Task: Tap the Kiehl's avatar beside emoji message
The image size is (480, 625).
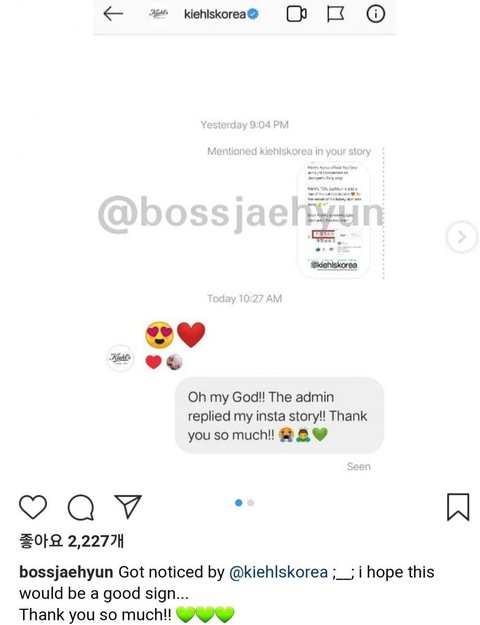Action: pyautogui.click(x=120, y=358)
